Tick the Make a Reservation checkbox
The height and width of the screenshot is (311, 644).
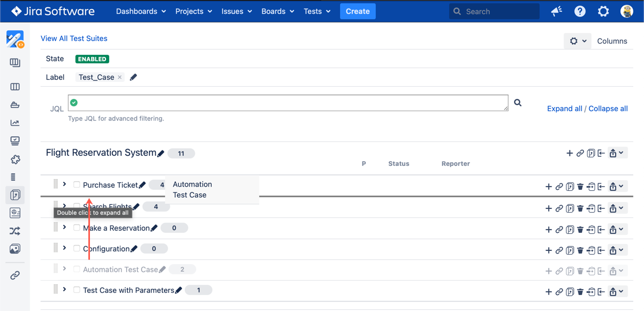pos(77,228)
